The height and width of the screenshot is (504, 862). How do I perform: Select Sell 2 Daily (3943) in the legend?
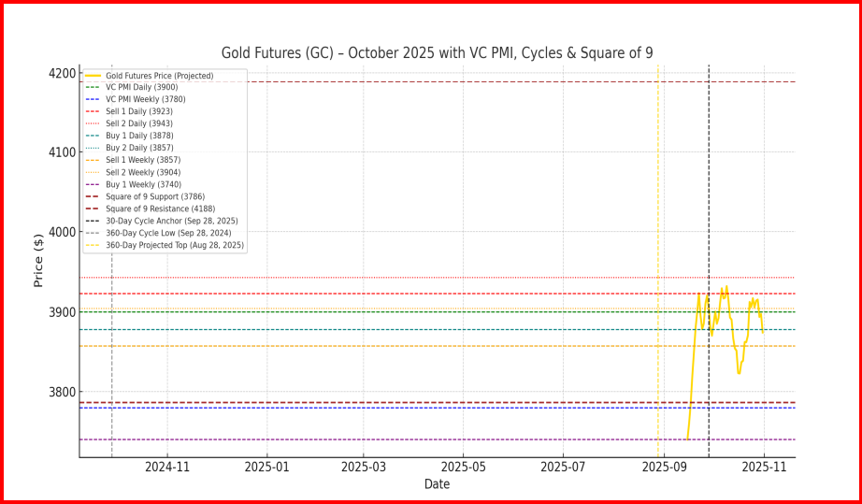(x=138, y=124)
